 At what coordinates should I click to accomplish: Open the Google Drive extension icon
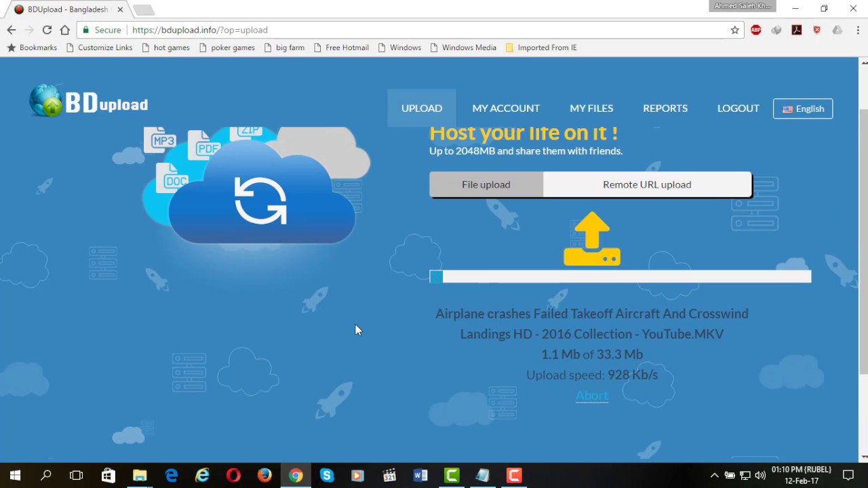(837, 30)
